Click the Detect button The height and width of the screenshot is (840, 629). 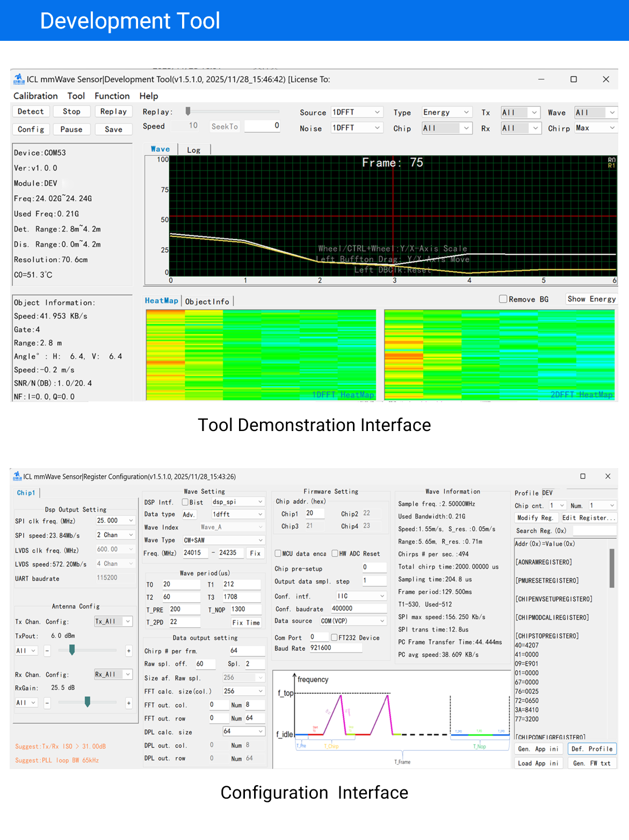tap(31, 111)
